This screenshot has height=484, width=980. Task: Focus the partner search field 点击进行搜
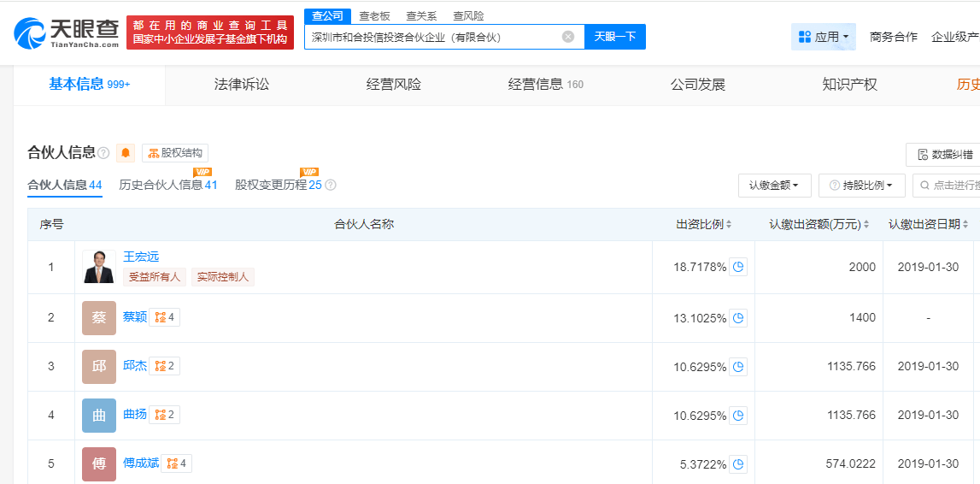946,185
